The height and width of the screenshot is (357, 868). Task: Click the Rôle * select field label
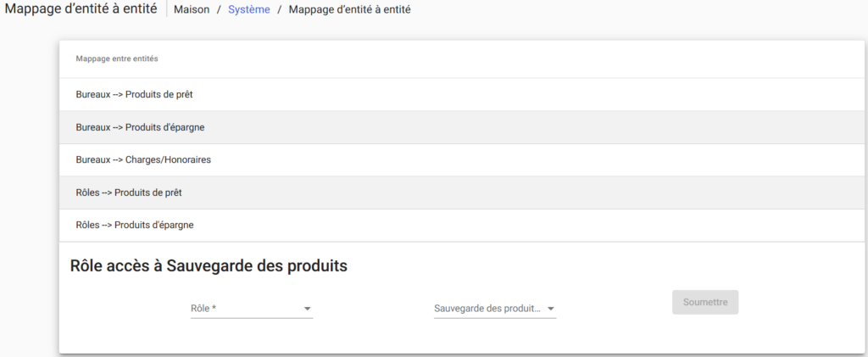point(203,309)
